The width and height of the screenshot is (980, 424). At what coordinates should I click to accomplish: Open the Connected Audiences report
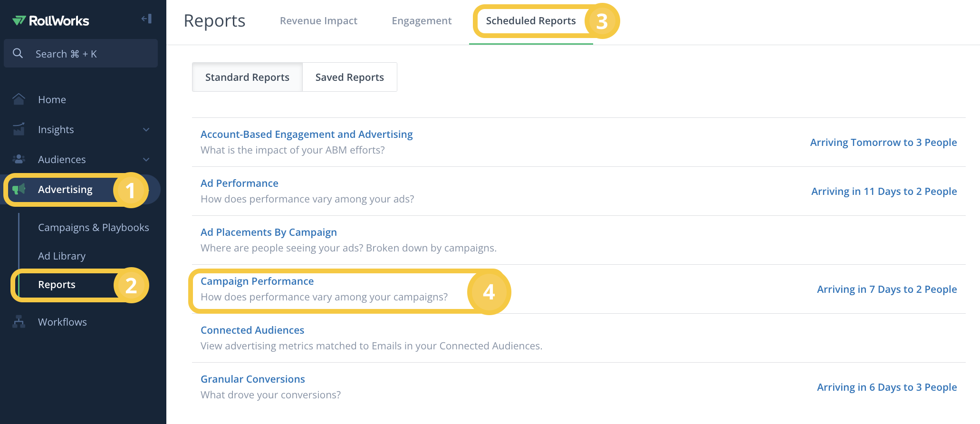point(252,330)
